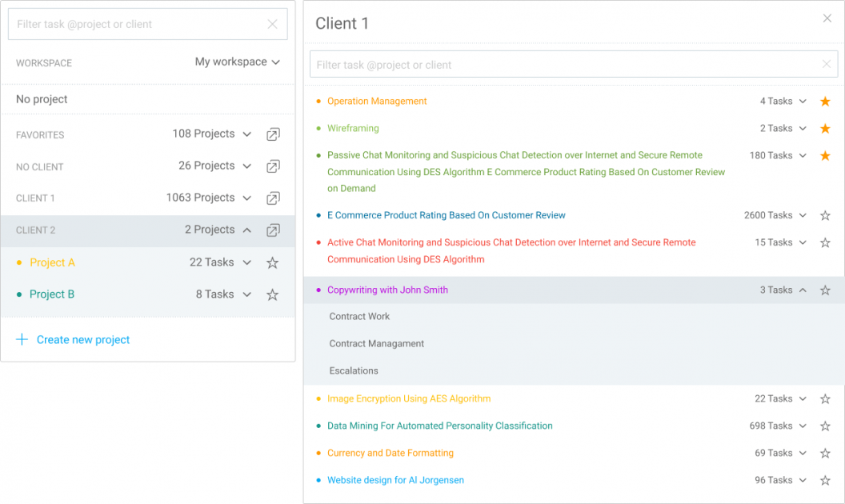
Task: Click plus icon for creating new project
Action: [22, 340]
